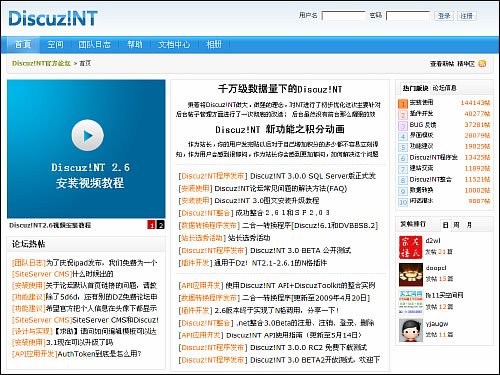This screenshot has width=500, height=375.
Task: Open rank 4 board 界面模板
Action: (x=421, y=135)
